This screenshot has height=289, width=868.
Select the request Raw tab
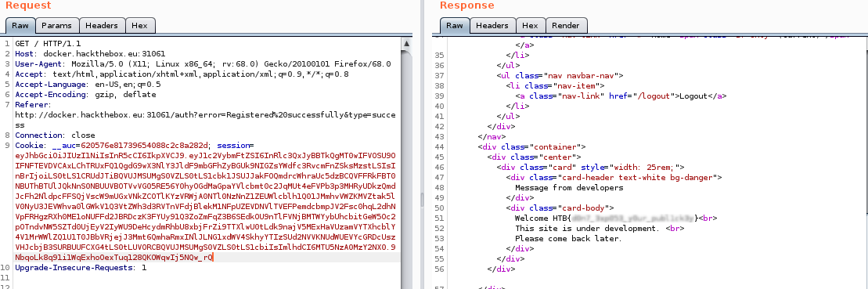(x=20, y=26)
